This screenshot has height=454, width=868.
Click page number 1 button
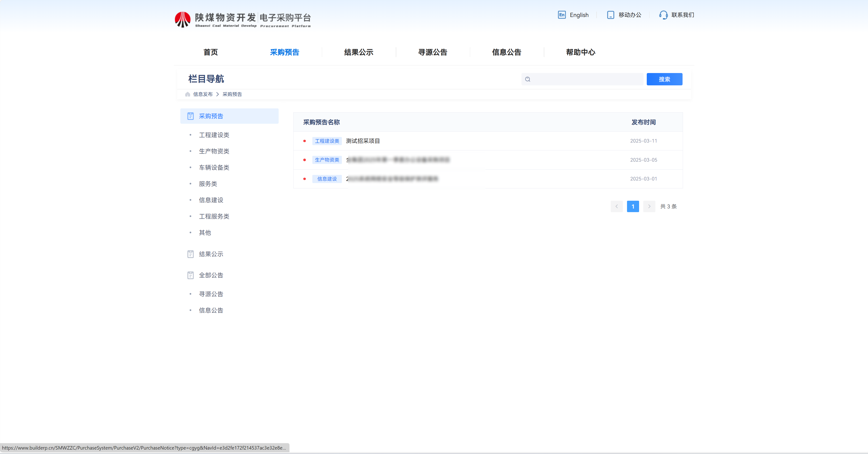633,207
